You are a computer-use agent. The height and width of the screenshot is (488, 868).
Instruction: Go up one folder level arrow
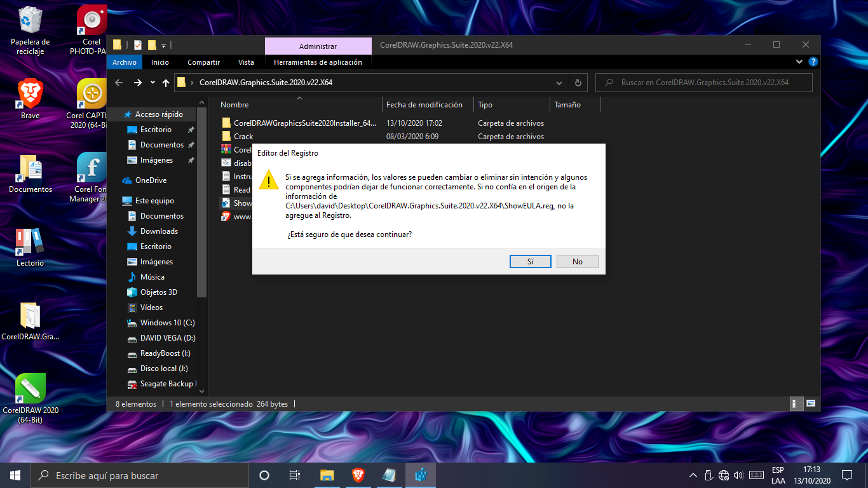(x=166, y=83)
